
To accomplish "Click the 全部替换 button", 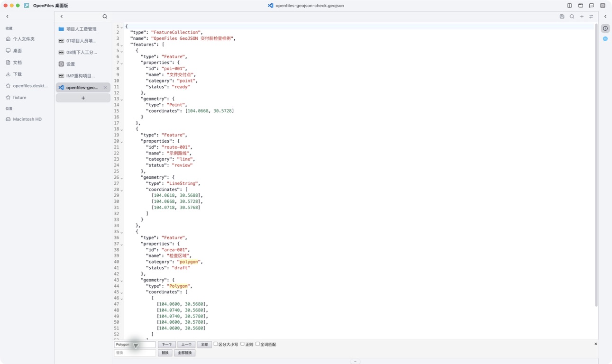I will pos(184,353).
